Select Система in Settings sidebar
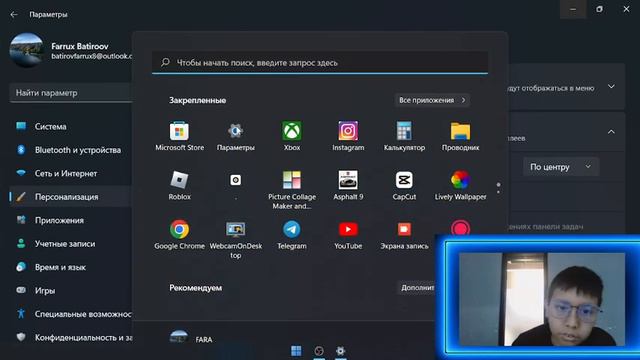 click(x=70, y=127)
